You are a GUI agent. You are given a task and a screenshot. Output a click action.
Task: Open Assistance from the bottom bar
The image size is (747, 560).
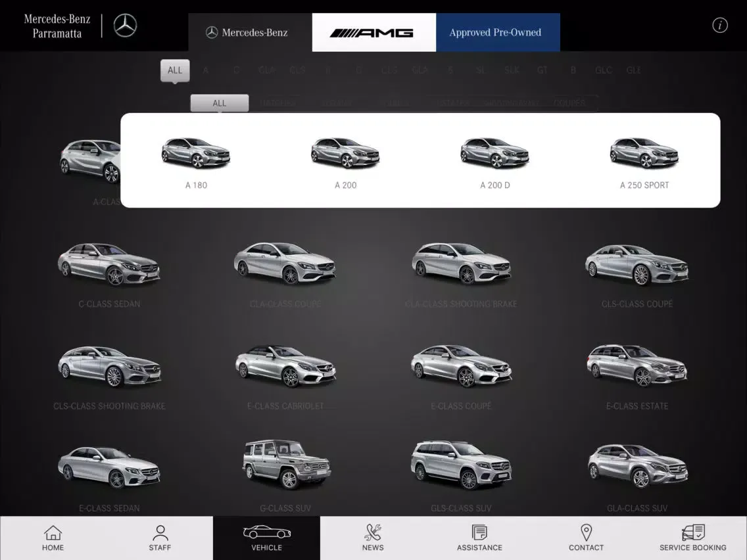click(480, 538)
